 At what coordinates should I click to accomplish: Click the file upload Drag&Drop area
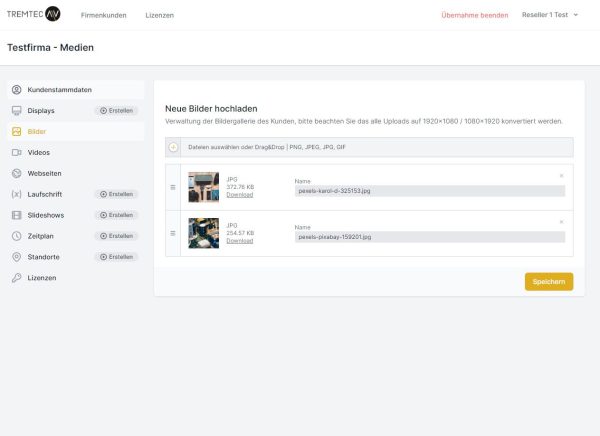369,147
